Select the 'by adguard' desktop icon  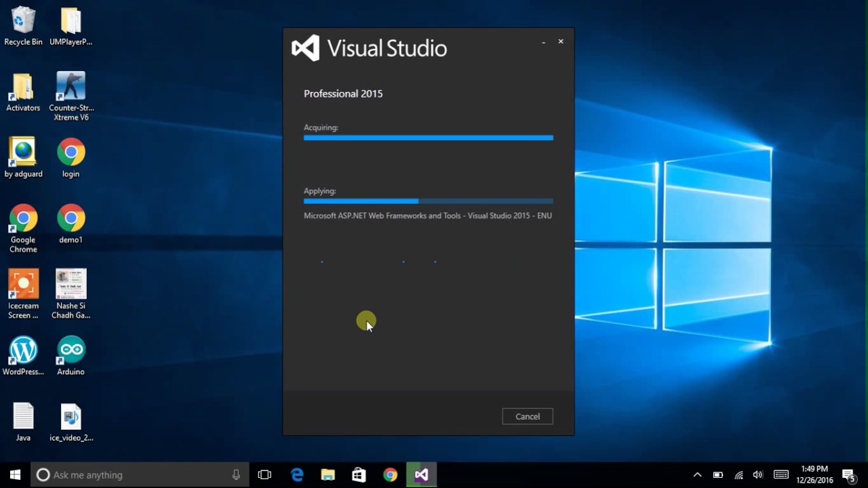tap(23, 158)
